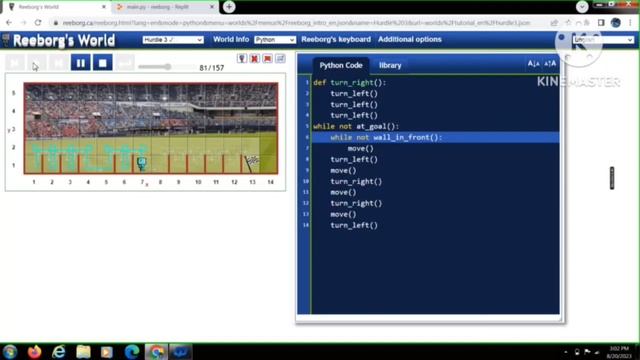
Task: Click the greyed-out reload world button
Action: pyautogui.click(x=125, y=63)
